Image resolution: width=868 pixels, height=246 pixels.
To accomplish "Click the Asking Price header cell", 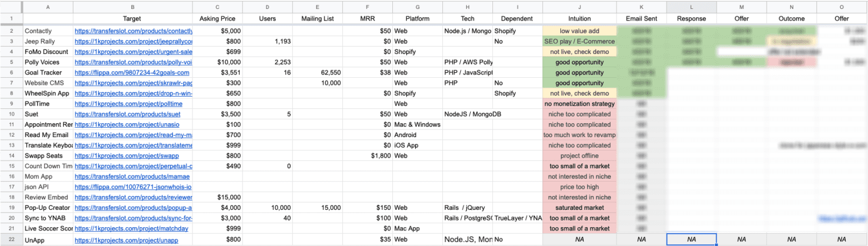I will (x=218, y=18).
